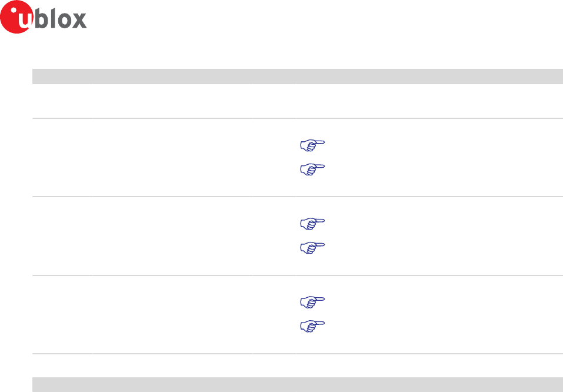Select the leftmost cell of the fourth table row
Image resolution: width=563 pixels, height=392 pixels.
coord(62,315)
